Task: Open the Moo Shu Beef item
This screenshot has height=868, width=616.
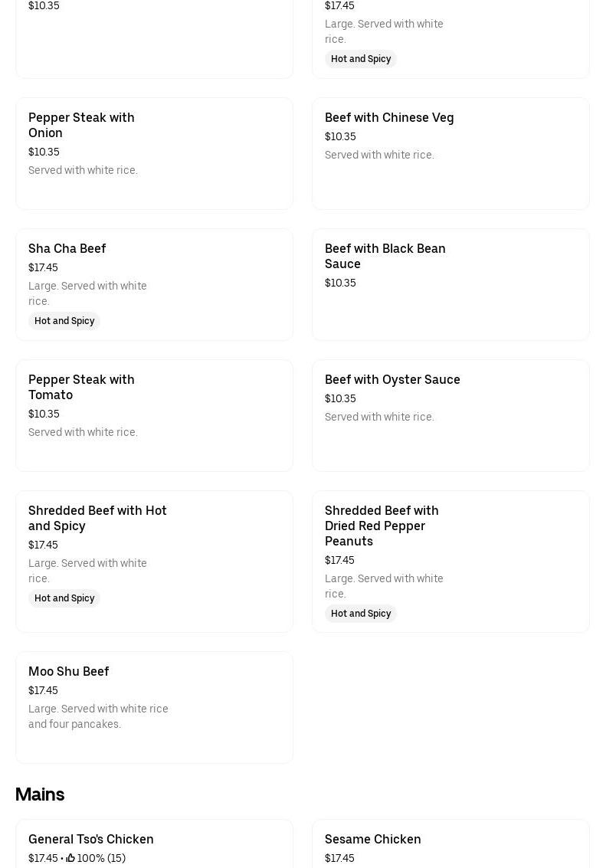Action: click(69, 671)
